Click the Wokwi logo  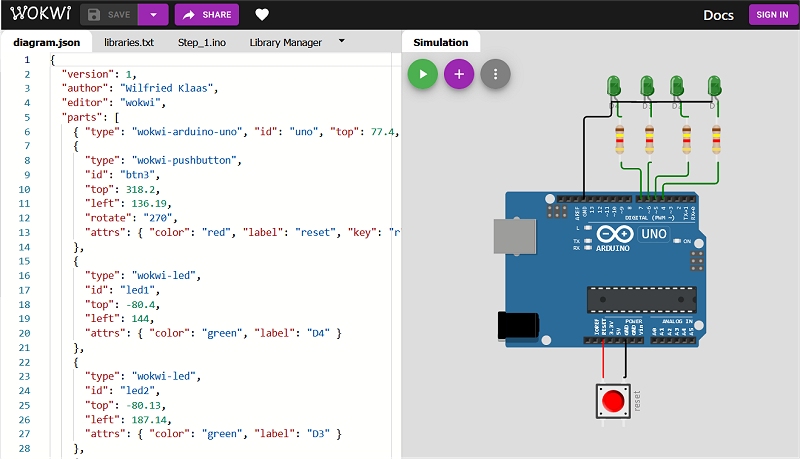35,14
